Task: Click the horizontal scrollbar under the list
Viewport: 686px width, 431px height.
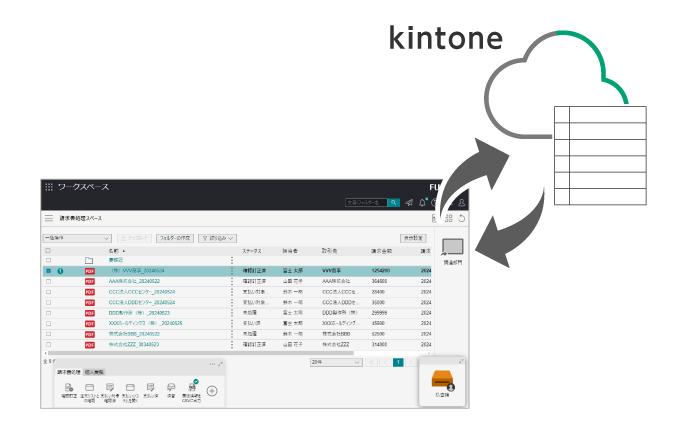Action: pos(201,353)
